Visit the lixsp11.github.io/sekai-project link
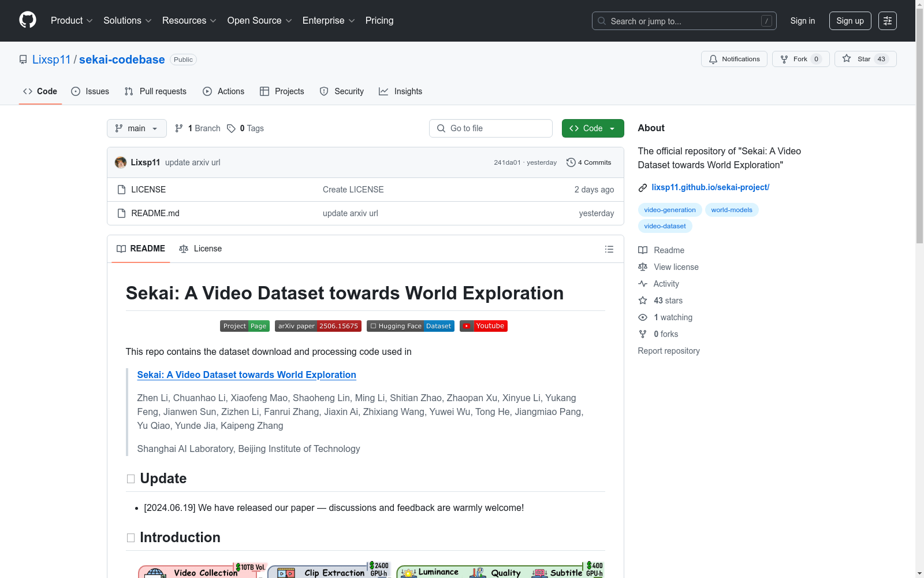924x578 pixels. [x=711, y=187]
